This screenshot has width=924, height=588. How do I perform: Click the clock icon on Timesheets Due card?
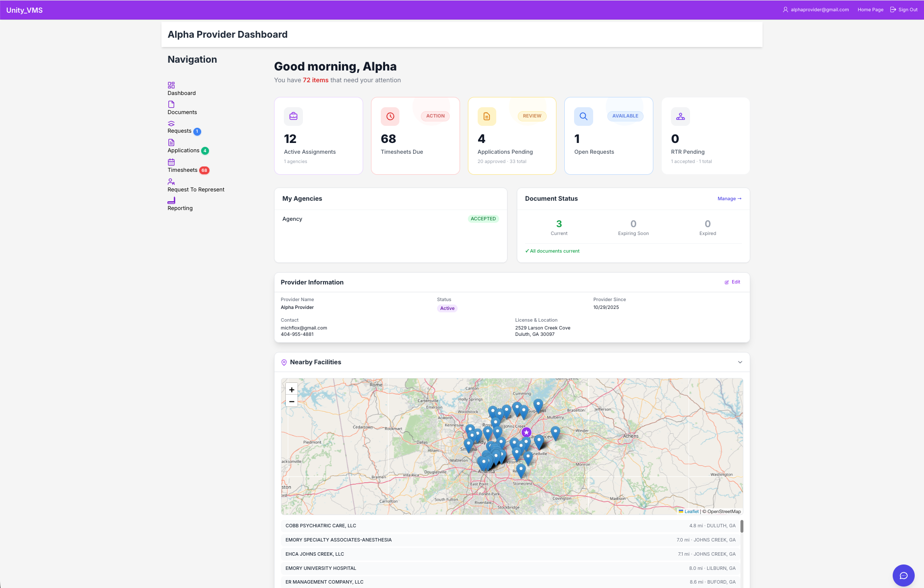[390, 117]
